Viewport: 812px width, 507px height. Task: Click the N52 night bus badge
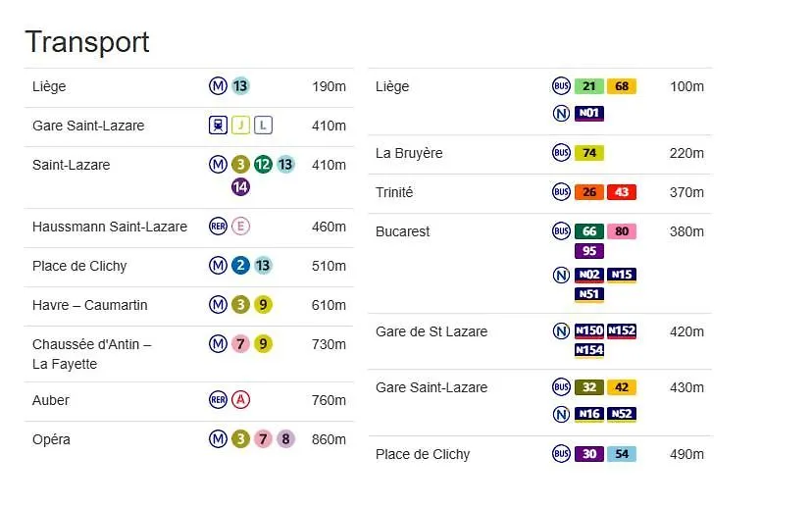[x=622, y=414]
